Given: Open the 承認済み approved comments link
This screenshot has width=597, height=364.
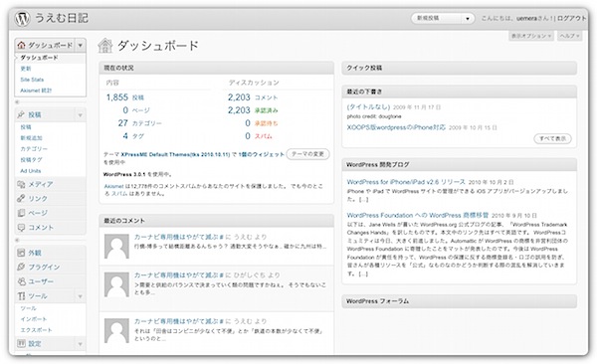Looking at the screenshot, I should point(266,110).
